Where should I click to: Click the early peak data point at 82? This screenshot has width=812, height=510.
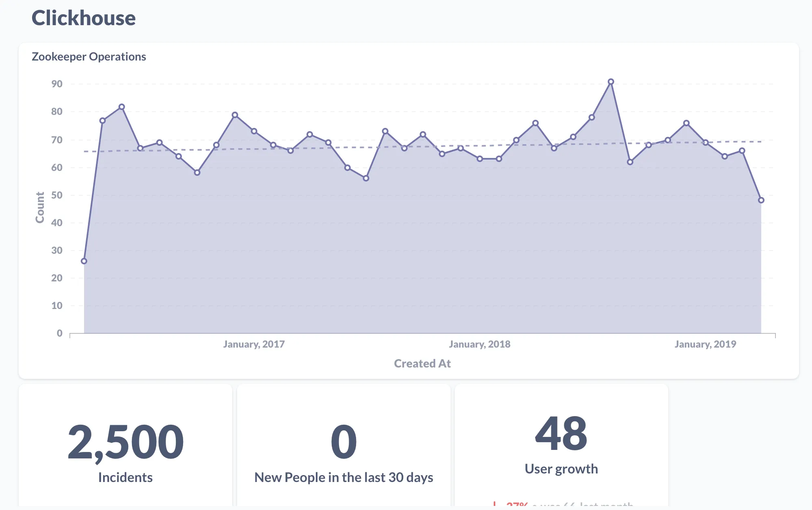(x=121, y=107)
